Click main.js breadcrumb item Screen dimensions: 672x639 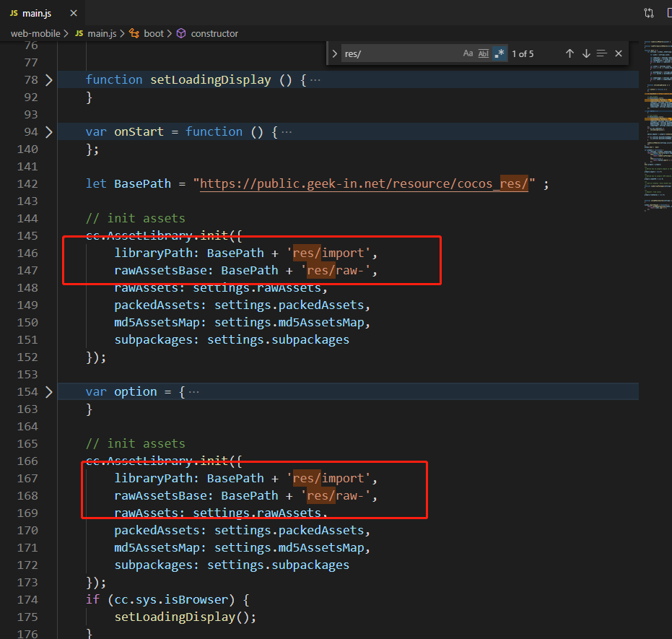(102, 33)
